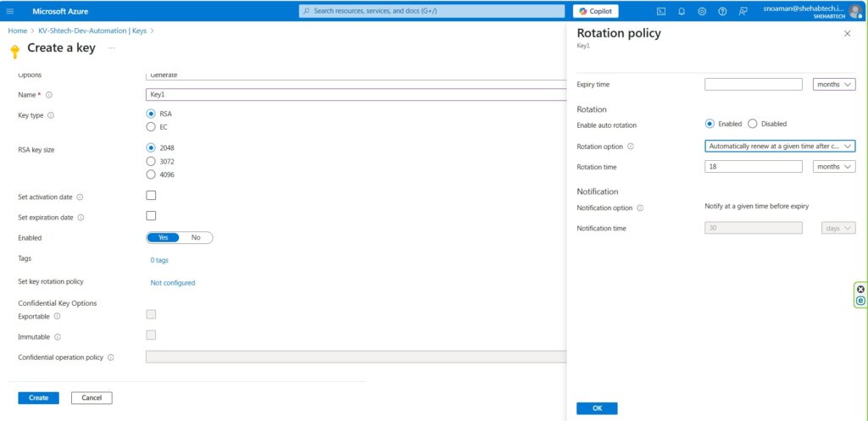Choose RSA key size 2048
This screenshot has height=421, width=868.
tap(151, 147)
